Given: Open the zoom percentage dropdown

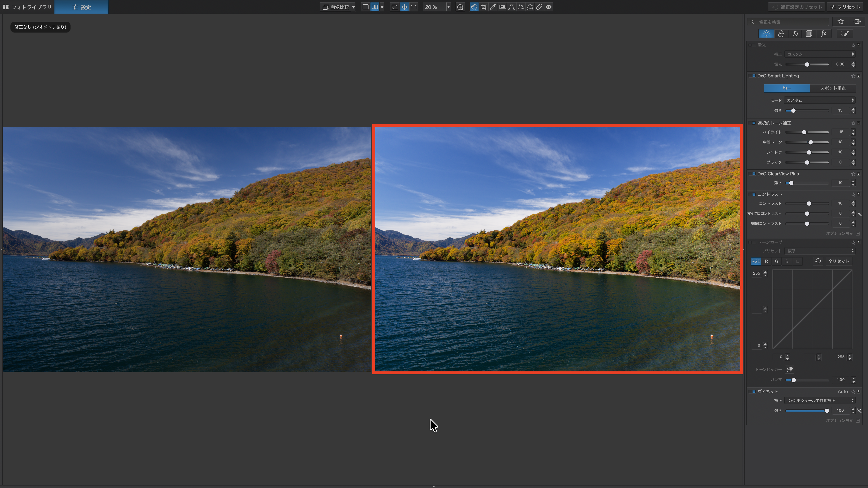Looking at the screenshot, I should click(x=448, y=7).
